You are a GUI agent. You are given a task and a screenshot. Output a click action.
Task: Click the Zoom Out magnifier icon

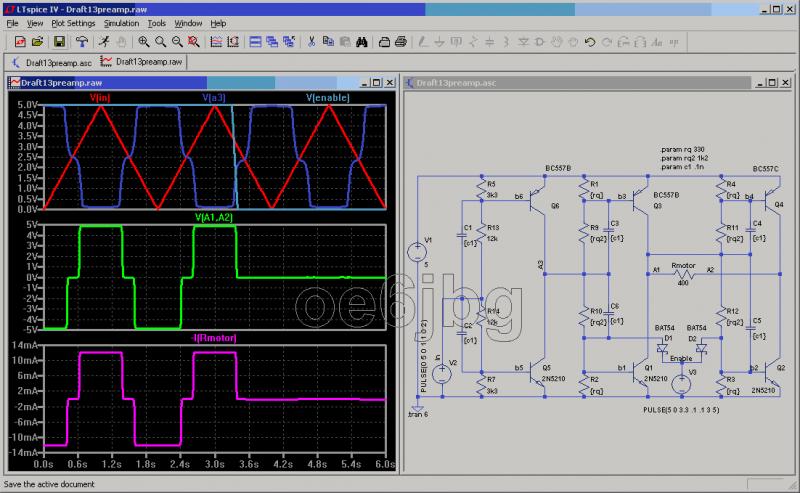point(176,42)
